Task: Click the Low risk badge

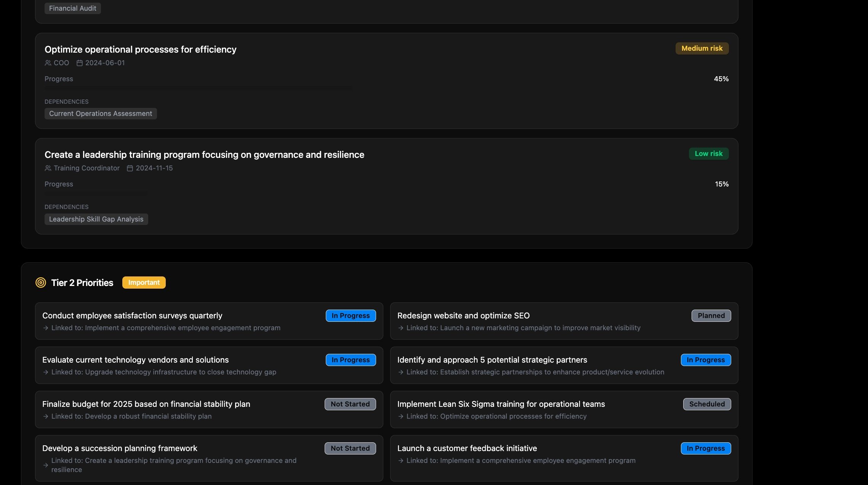Action: click(708, 154)
